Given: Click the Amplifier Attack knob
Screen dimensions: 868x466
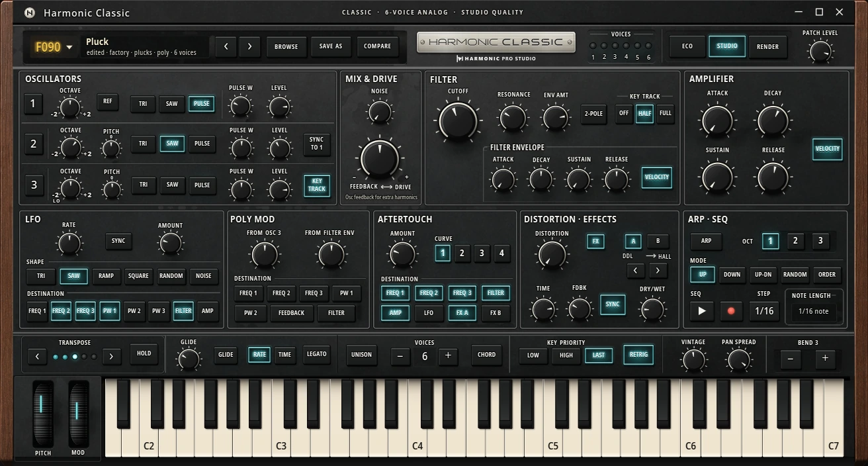Looking at the screenshot, I should [717, 121].
